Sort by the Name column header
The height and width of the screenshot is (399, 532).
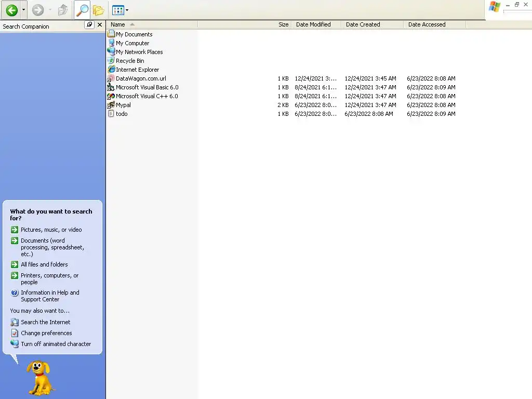pyautogui.click(x=152, y=24)
